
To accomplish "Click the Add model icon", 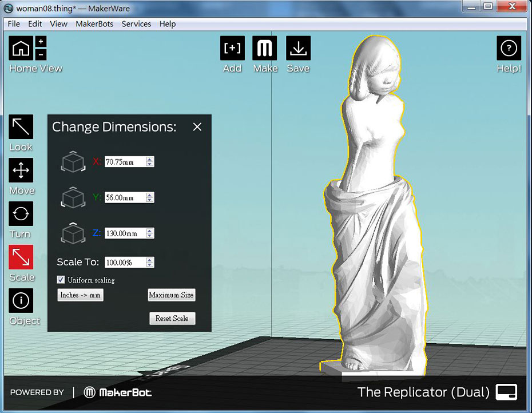I will (x=232, y=48).
